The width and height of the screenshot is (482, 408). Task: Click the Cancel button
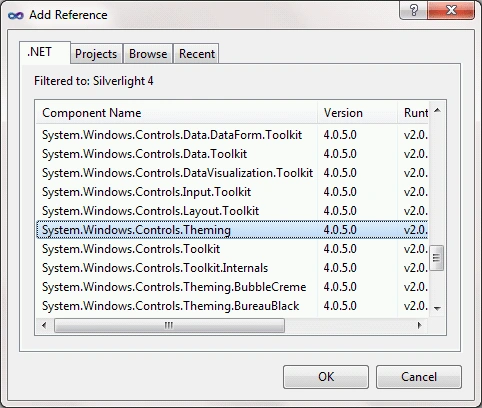(x=419, y=377)
